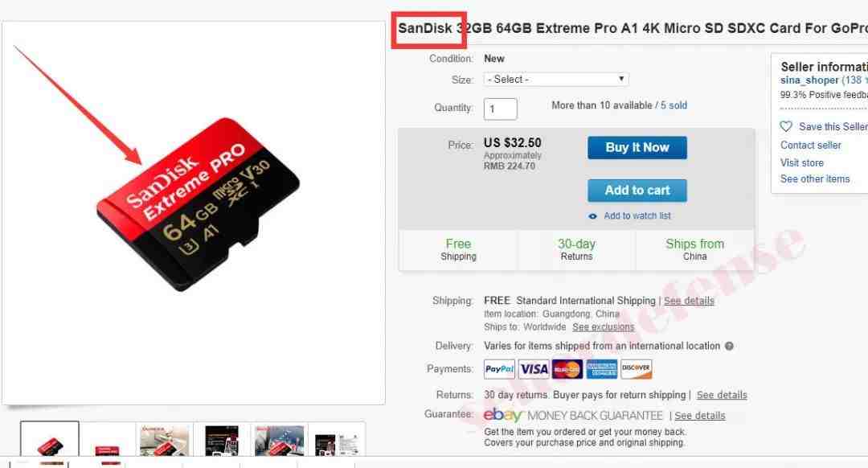
Task: Click the eye icon beside Add to watch list
Action: pos(593,216)
